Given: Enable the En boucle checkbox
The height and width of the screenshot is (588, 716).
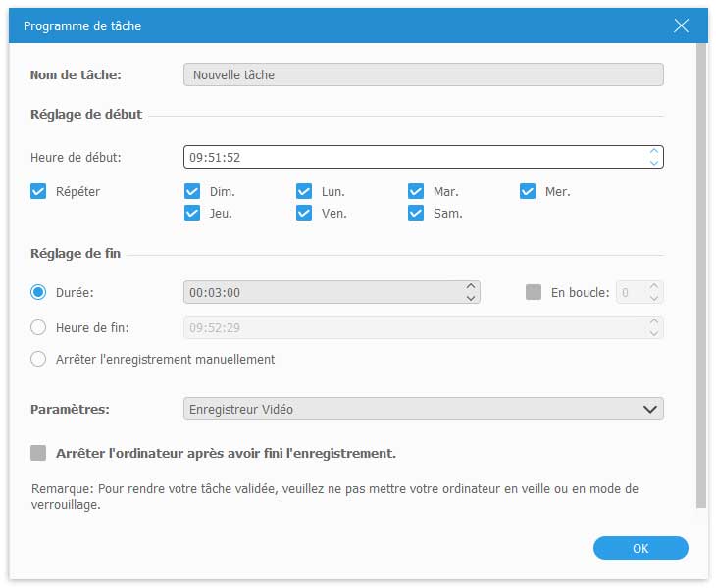Looking at the screenshot, I should pos(534,292).
